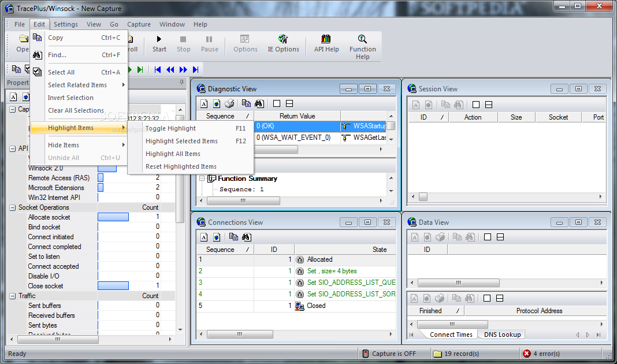Select Closed row in Connections View

click(296, 306)
